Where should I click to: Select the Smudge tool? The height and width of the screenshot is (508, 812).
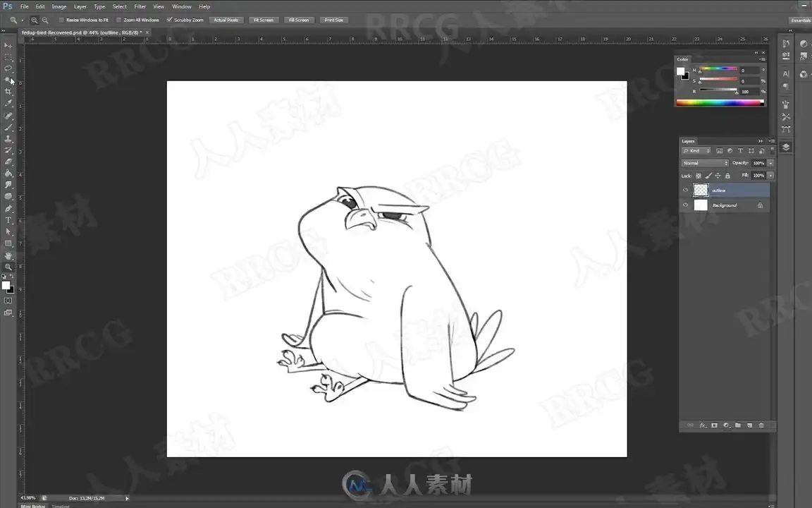[8, 185]
